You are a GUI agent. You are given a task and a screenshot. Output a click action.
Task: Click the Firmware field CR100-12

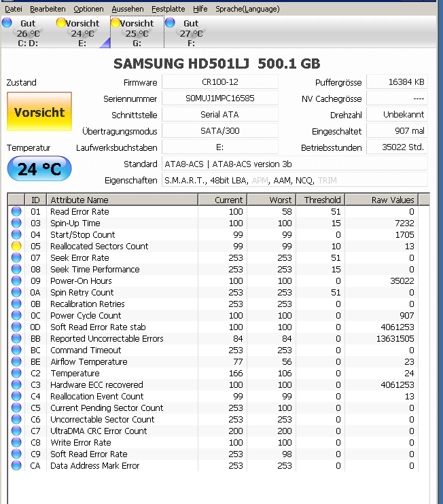220,82
